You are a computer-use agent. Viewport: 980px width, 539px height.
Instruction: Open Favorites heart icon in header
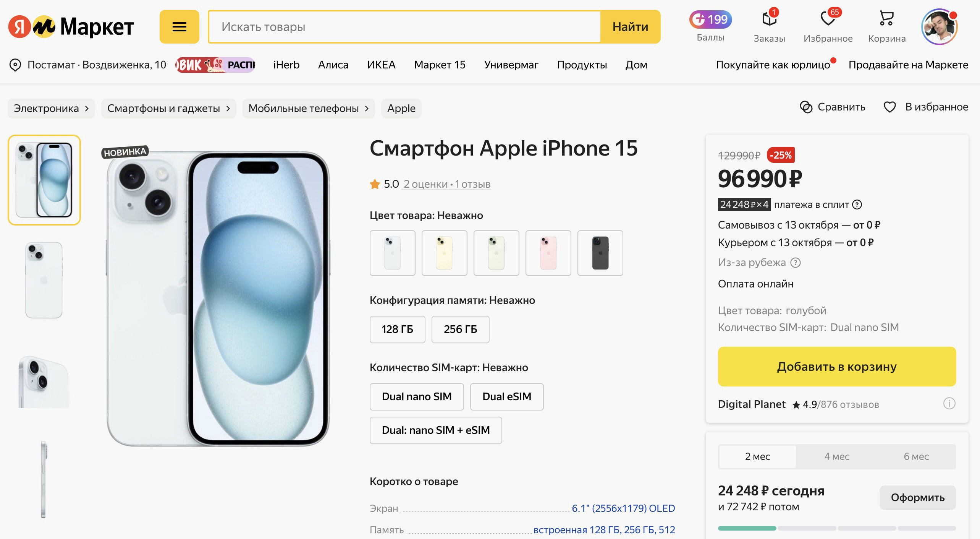[x=828, y=19]
